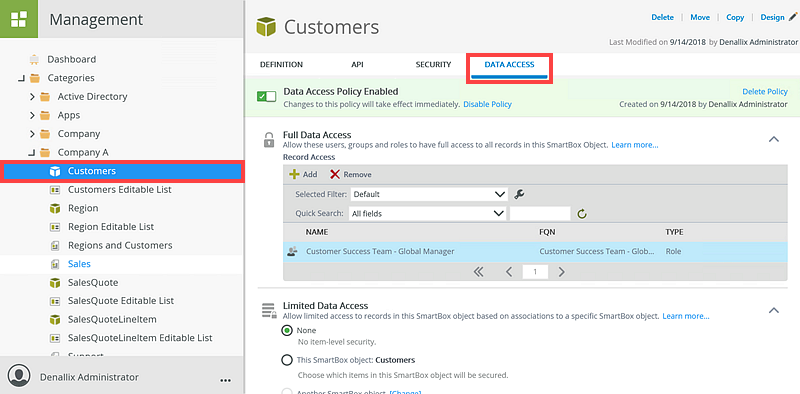Click the green Management grid logo icon
This screenshot has width=800, height=394.
19,19
